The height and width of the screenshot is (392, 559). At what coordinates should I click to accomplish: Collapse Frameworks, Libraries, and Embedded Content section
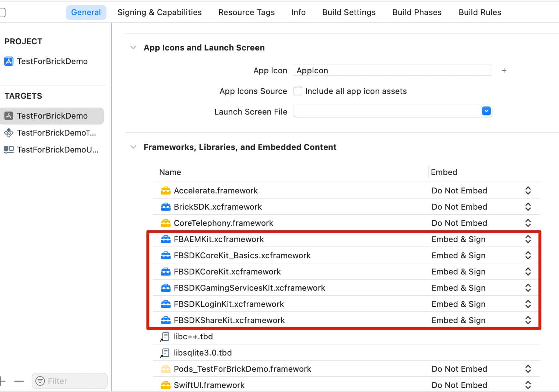coord(133,147)
